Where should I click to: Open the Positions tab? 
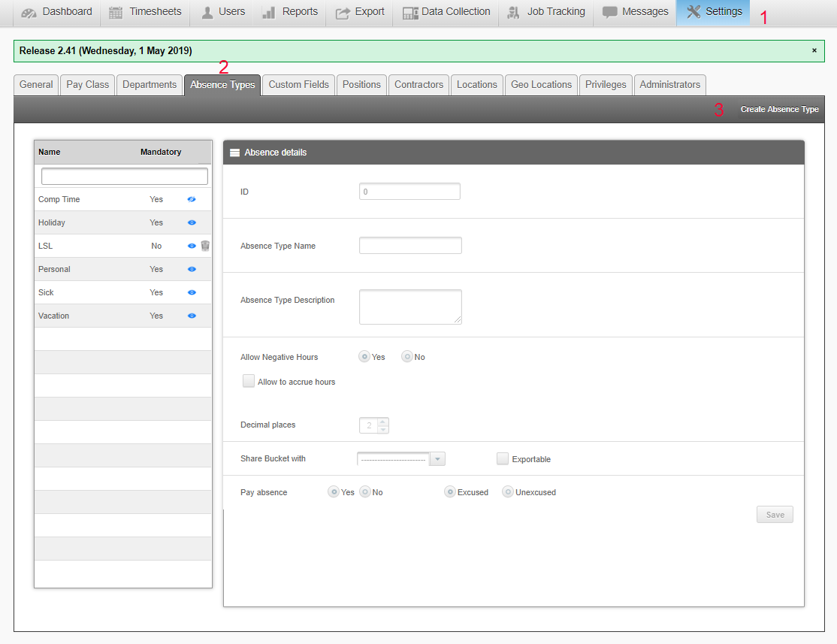pos(361,85)
